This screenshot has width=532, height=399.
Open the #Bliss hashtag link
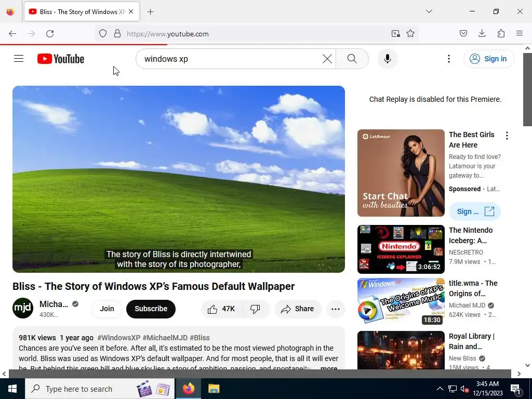199,338
